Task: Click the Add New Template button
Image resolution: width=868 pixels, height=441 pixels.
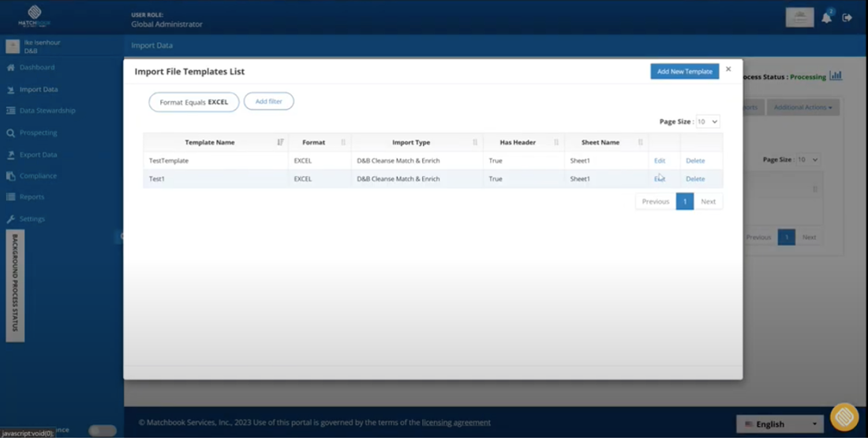Action: 685,71
